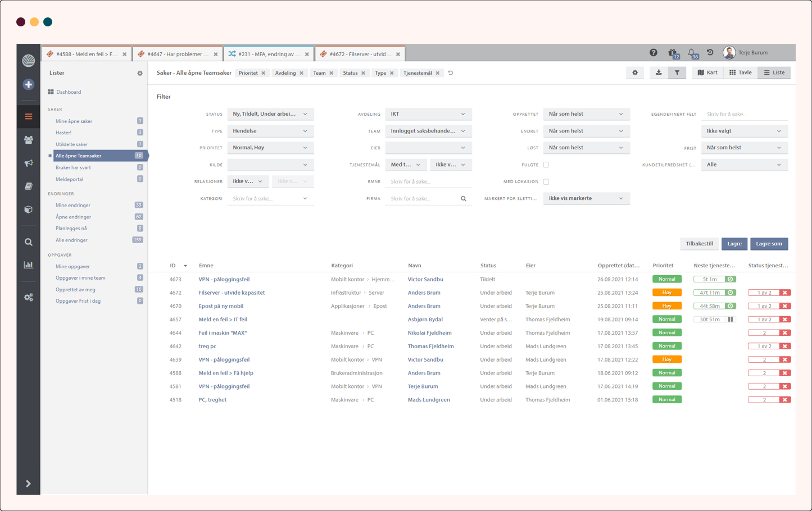Open the Lister settings gear icon
Image resolution: width=812 pixels, height=511 pixels.
[140, 73]
